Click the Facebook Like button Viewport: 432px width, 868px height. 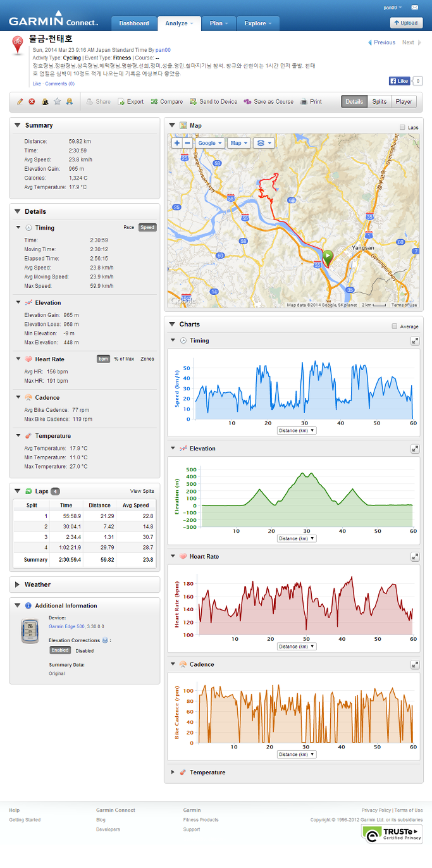(x=399, y=81)
